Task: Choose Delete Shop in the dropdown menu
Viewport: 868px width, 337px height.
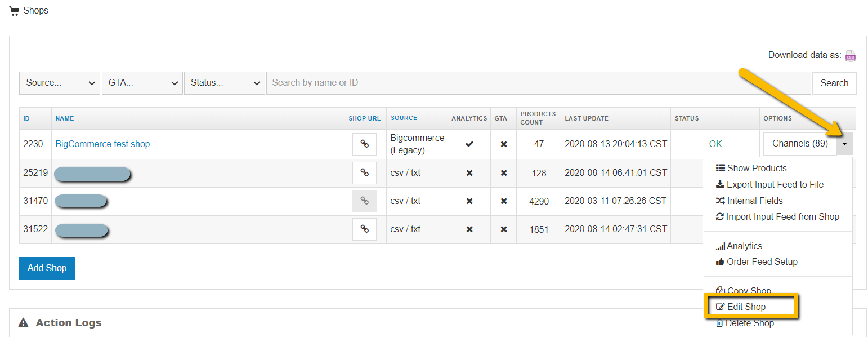Action: (750, 323)
